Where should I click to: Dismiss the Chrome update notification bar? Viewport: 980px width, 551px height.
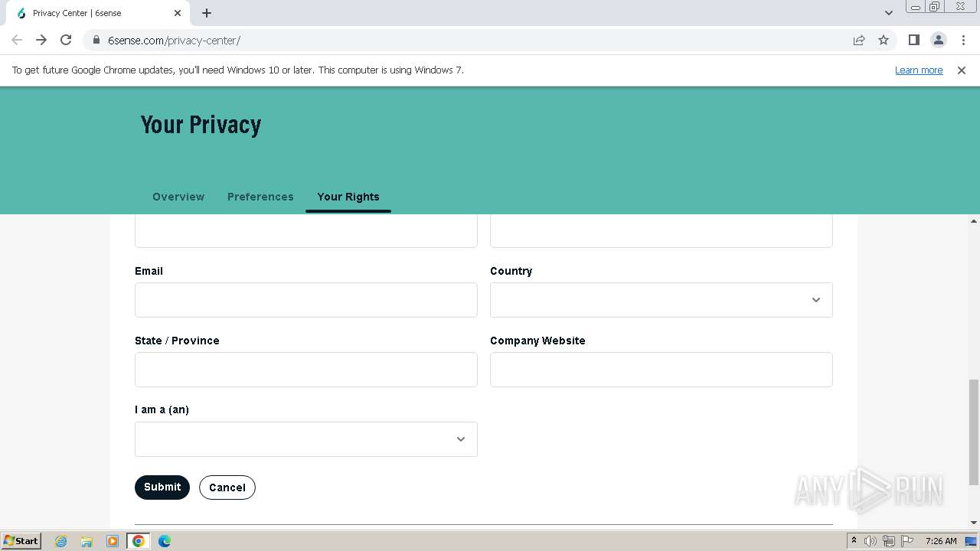tap(962, 70)
